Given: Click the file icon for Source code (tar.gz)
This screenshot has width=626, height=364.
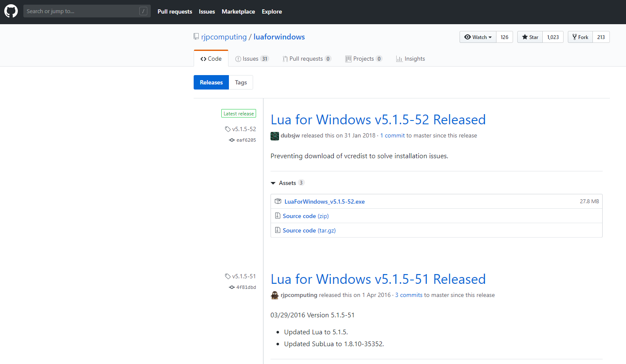Looking at the screenshot, I should [277, 230].
